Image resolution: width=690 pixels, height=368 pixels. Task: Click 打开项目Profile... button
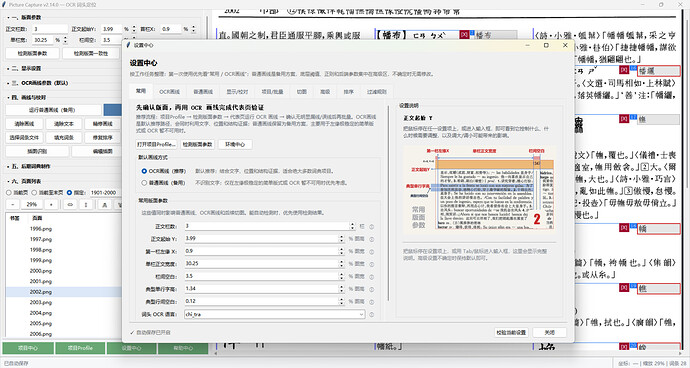click(x=157, y=144)
